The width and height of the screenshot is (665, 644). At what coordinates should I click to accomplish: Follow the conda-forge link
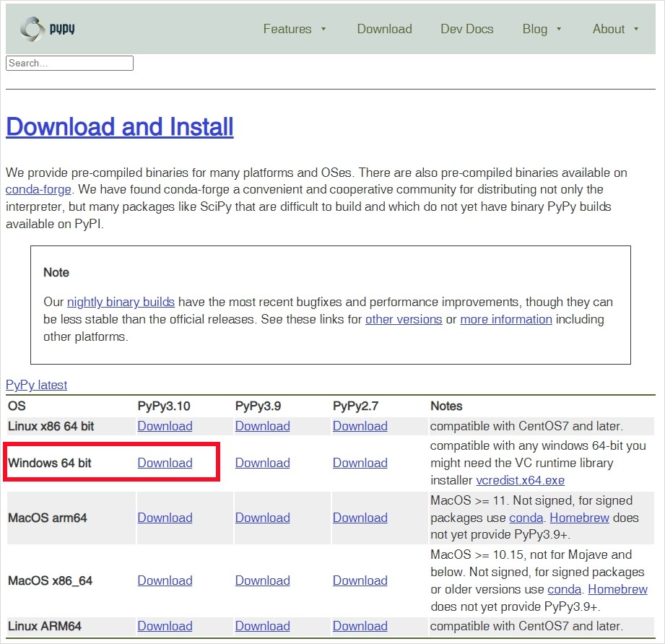pyautogui.click(x=38, y=189)
